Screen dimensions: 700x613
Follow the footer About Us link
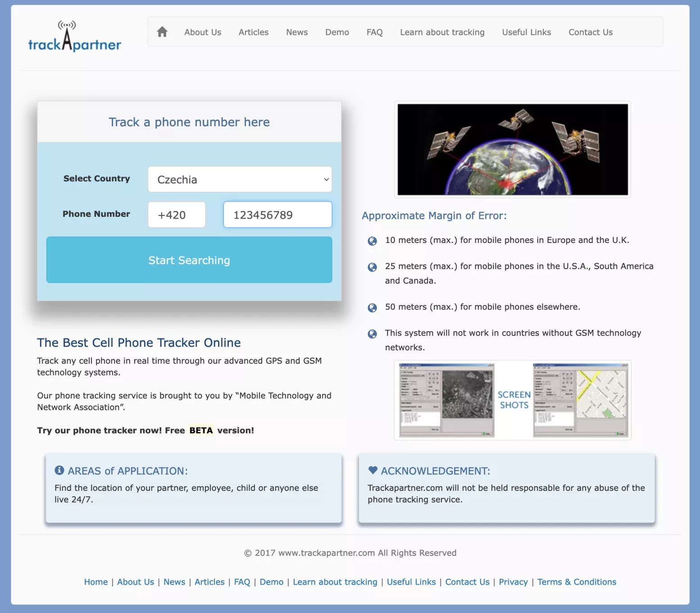[x=136, y=582]
